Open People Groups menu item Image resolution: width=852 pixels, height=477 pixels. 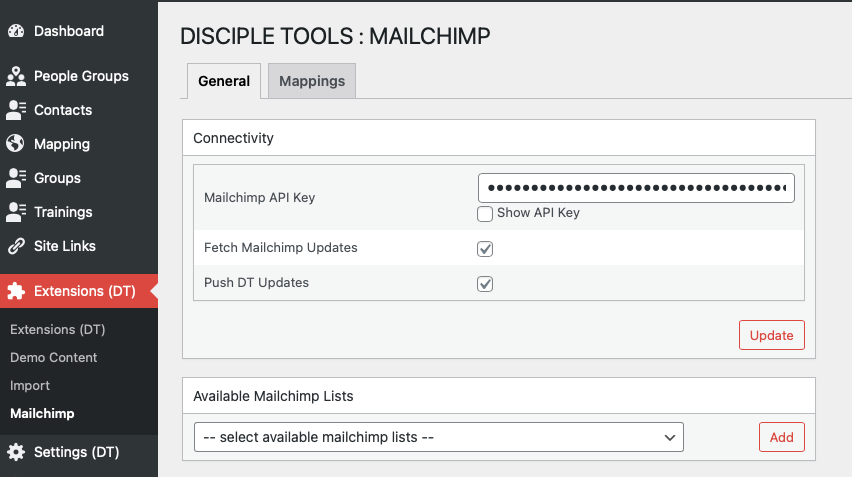coord(79,76)
